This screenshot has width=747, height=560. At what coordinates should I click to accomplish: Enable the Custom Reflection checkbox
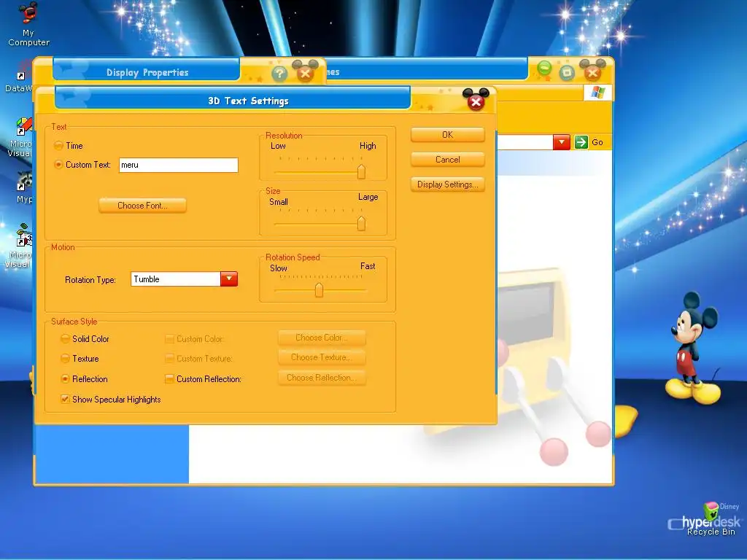click(169, 378)
